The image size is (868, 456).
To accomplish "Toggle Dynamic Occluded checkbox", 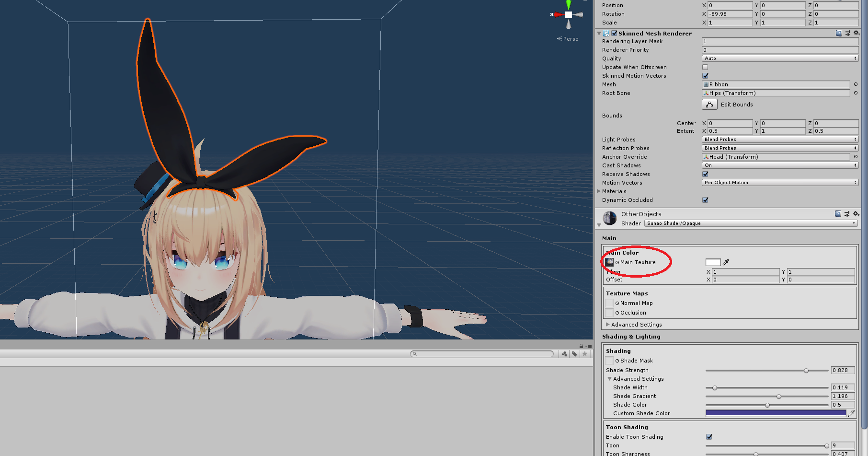I will (705, 200).
